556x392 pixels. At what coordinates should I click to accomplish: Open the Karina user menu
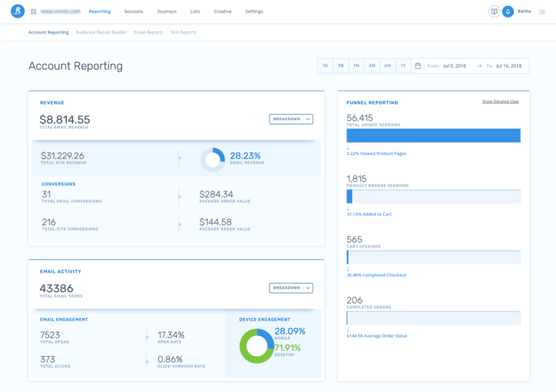point(525,12)
